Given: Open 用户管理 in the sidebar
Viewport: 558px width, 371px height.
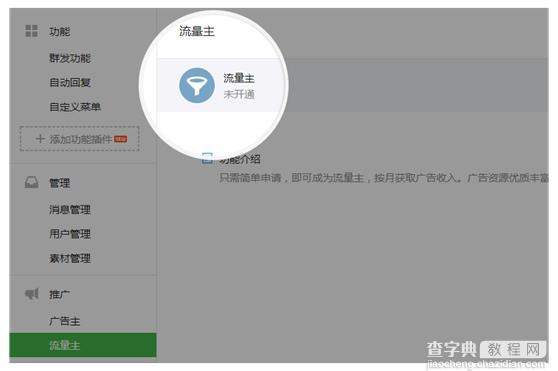Looking at the screenshot, I should click(70, 234).
